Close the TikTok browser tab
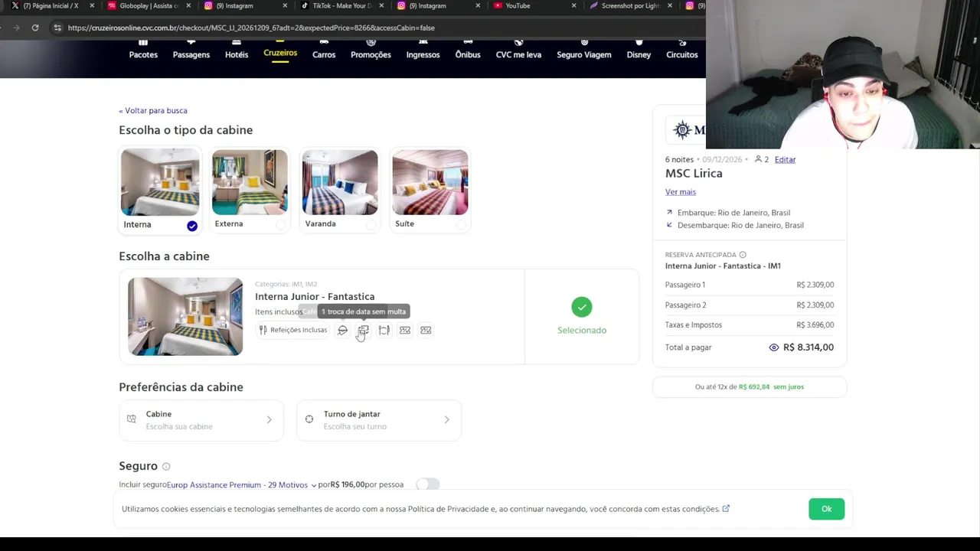This screenshot has width=980, height=551. 381,5
